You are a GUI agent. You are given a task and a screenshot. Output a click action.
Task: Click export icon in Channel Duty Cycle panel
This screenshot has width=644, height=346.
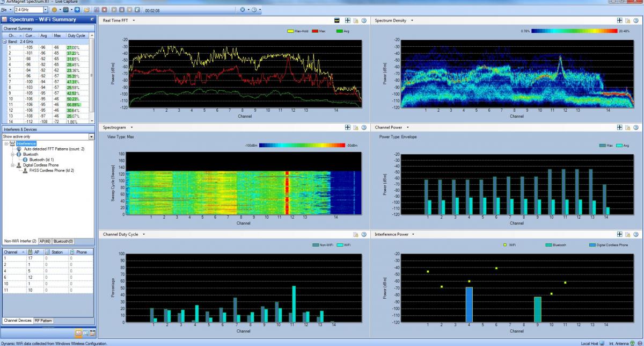pos(355,235)
